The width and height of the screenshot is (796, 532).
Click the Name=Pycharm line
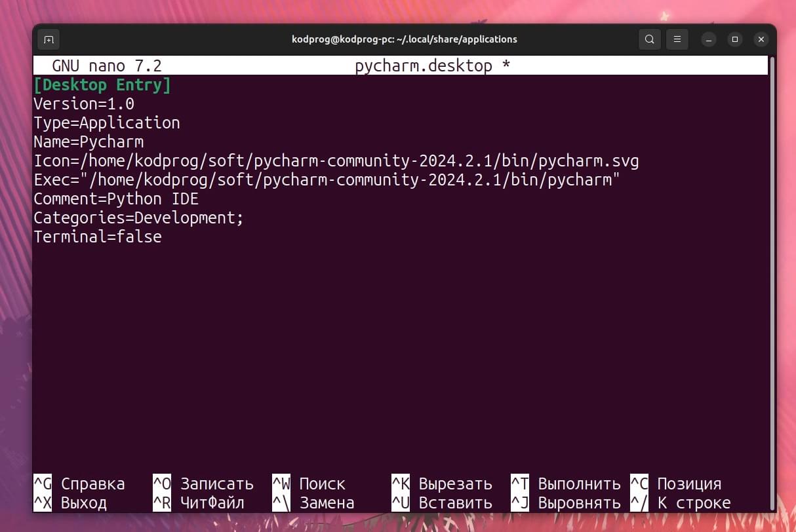click(x=89, y=142)
